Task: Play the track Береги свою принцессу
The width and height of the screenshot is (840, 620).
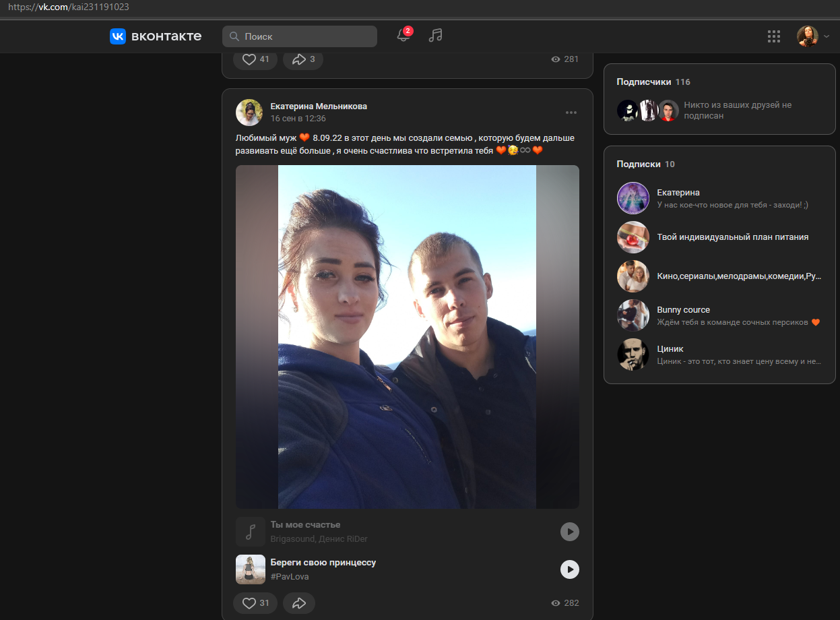Action: (570, 569)
